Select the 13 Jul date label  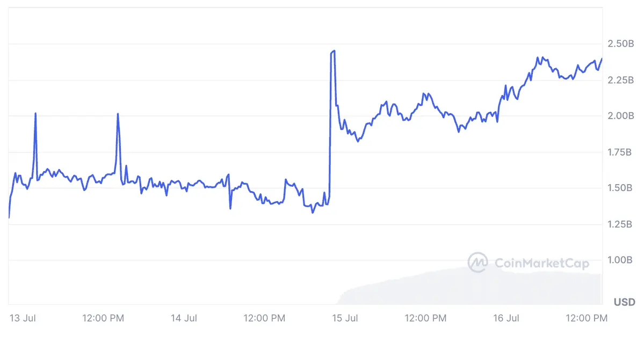pyautogui.click(x=23, y=318)
